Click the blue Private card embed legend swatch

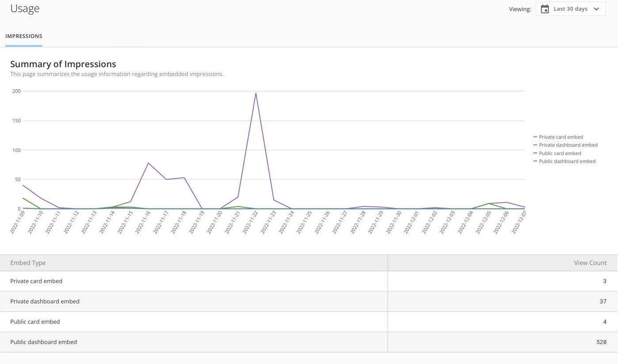point(535,137)
